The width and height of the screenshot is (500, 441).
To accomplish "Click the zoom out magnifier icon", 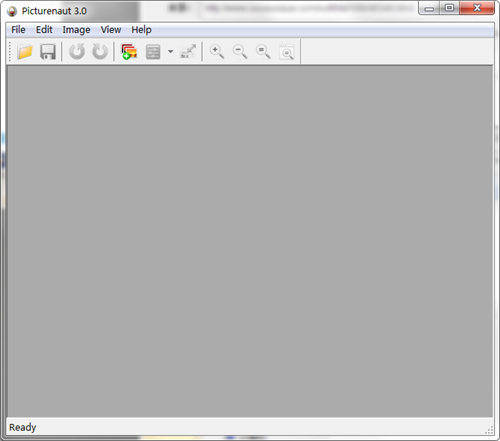I will click(240, 52).
